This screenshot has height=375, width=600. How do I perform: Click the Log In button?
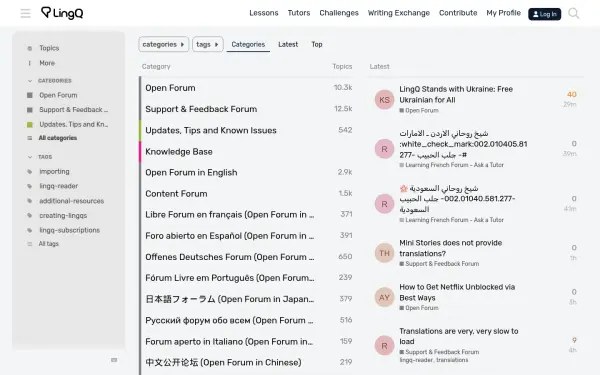pyautogui.click(x=545, y=14)
